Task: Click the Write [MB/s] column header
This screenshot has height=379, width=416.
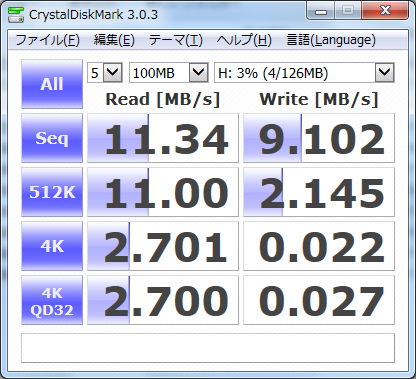Action: 319,99
